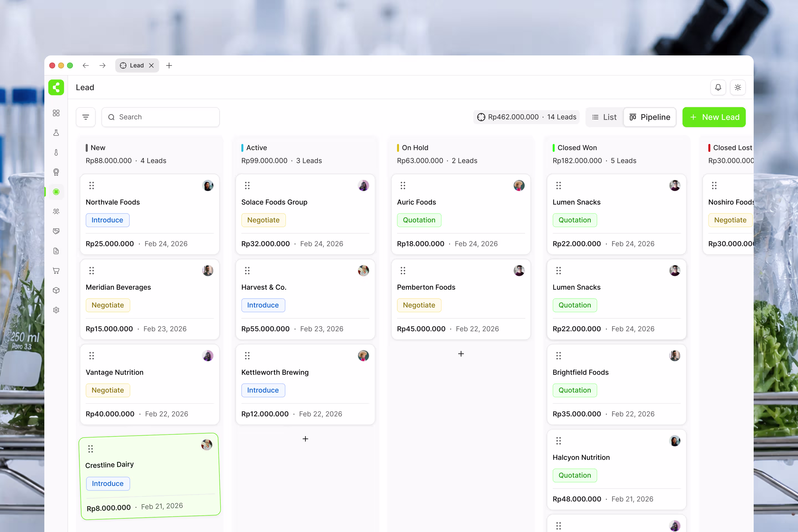The image size is (798, 532).
Task: Add a lead to the Active column
Action: pos(305,439)
